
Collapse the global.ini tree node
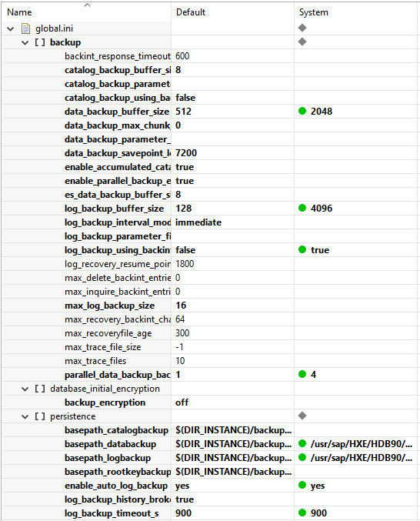point(11,29)
